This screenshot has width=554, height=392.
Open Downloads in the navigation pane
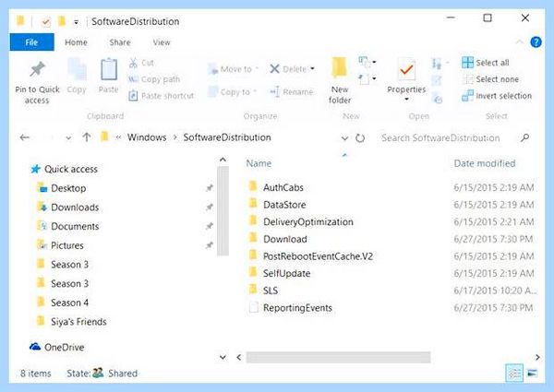point(67,208)
